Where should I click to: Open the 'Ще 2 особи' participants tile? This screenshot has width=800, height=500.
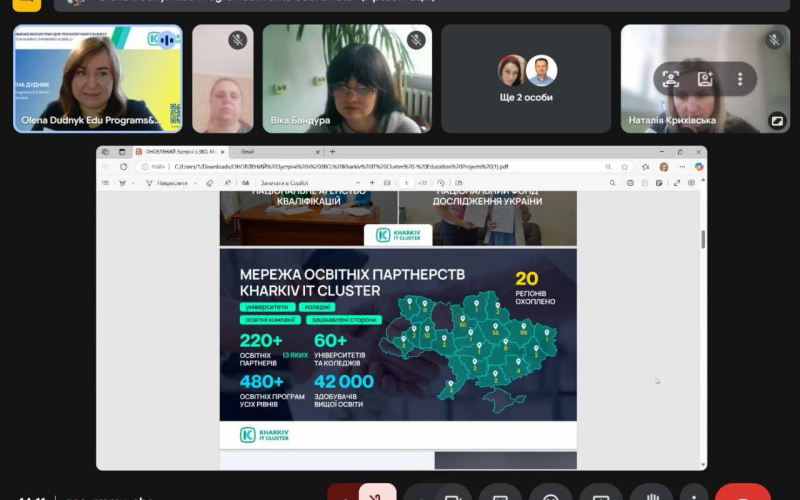(526, 79)
